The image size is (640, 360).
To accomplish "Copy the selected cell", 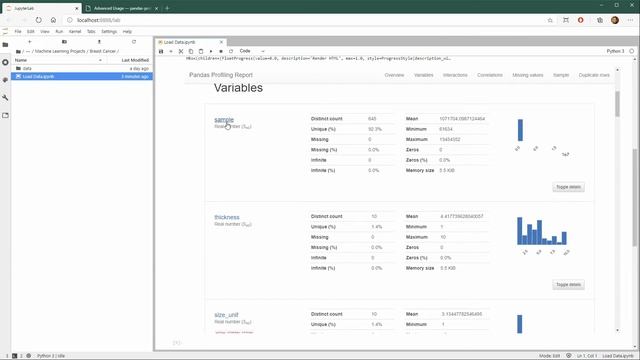I will 191,51.
